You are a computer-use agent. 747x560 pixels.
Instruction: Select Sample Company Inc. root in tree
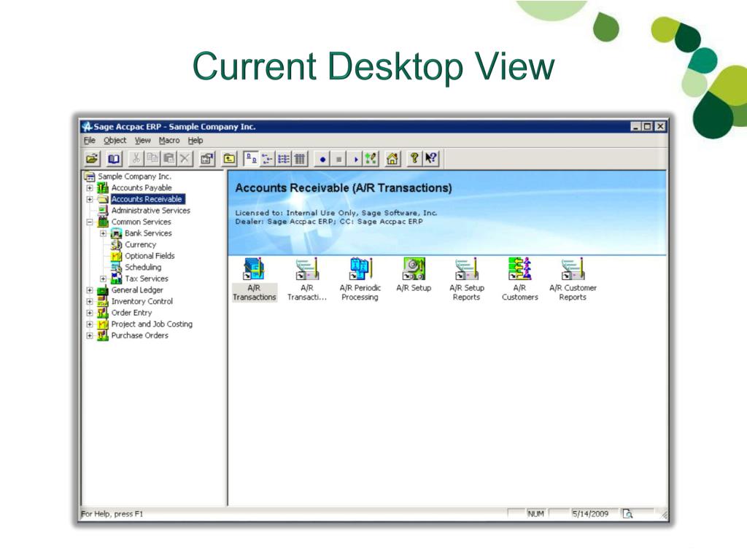tap(134, 176)
